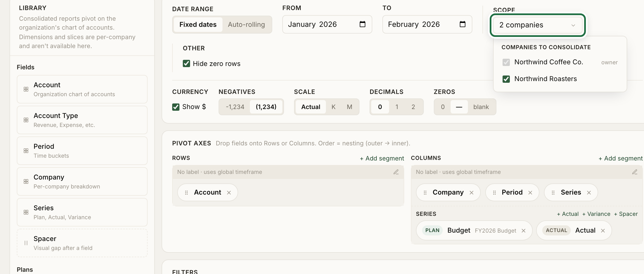Click the grid icon on the Period library card
Screen dimensions: 644x274
[x=26, y=151]
